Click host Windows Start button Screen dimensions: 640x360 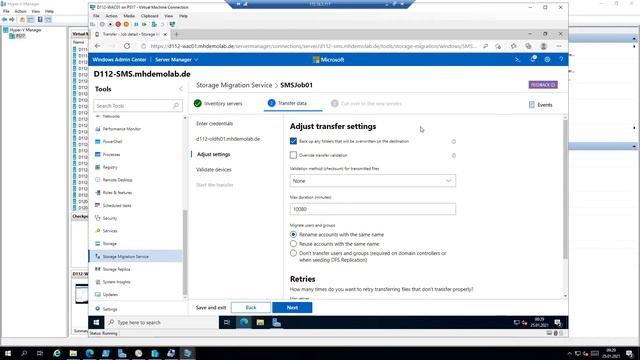[x=8, y=353]
